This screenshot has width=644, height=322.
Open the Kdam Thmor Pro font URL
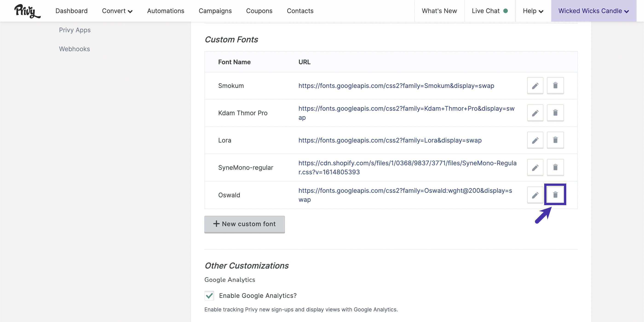406,113
